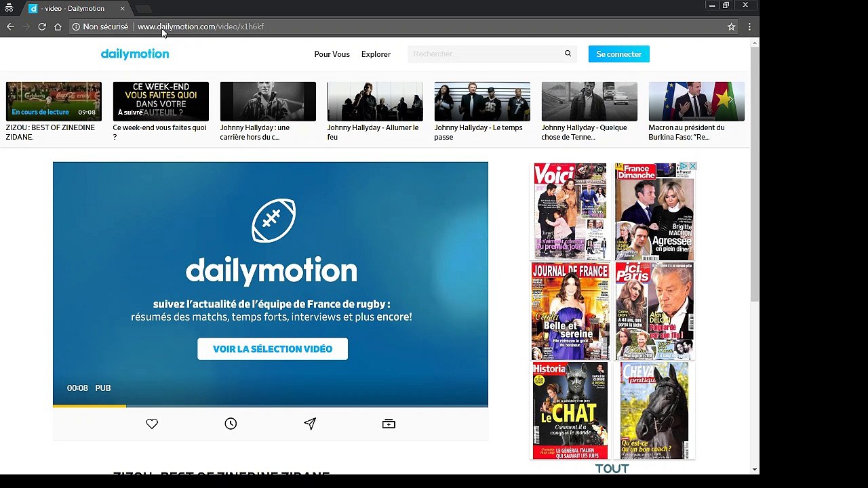Click the Voici magazine cover ad
This screenshot has height=488, width=868.
570,211
